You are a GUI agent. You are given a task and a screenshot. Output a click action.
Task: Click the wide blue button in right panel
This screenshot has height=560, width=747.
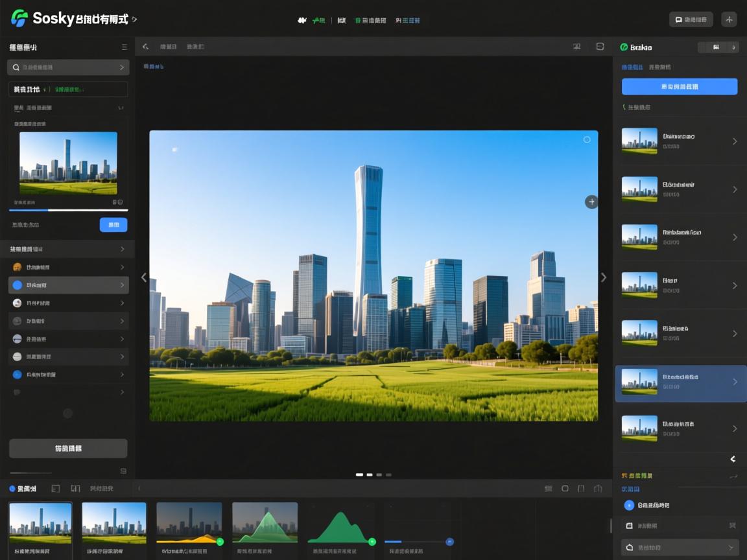(x=679, y=87)
